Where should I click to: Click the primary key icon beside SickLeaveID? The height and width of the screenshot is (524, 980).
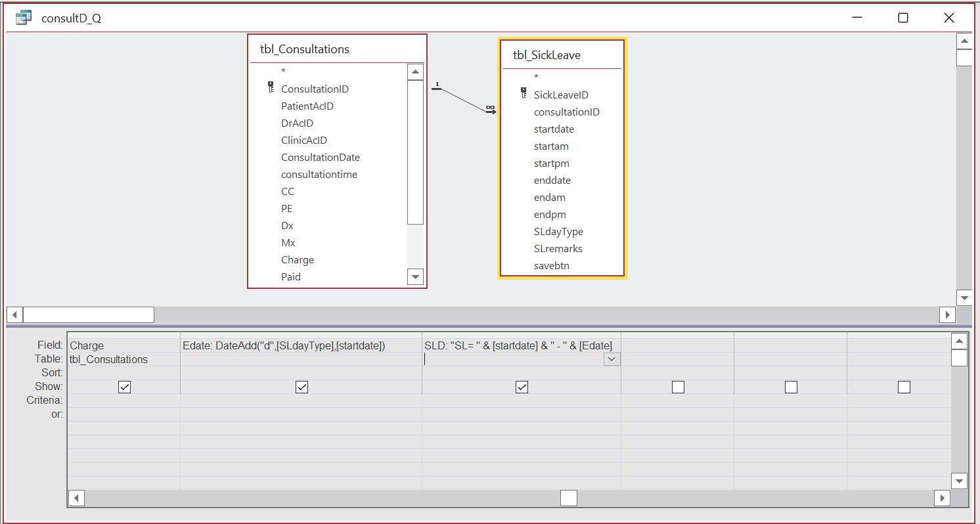click(523, 93)
